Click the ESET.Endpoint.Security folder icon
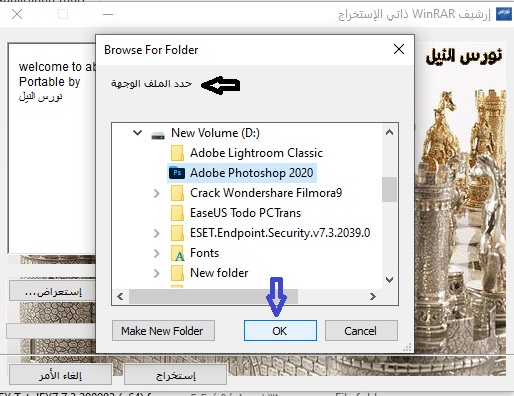 (x=177, y=233)
